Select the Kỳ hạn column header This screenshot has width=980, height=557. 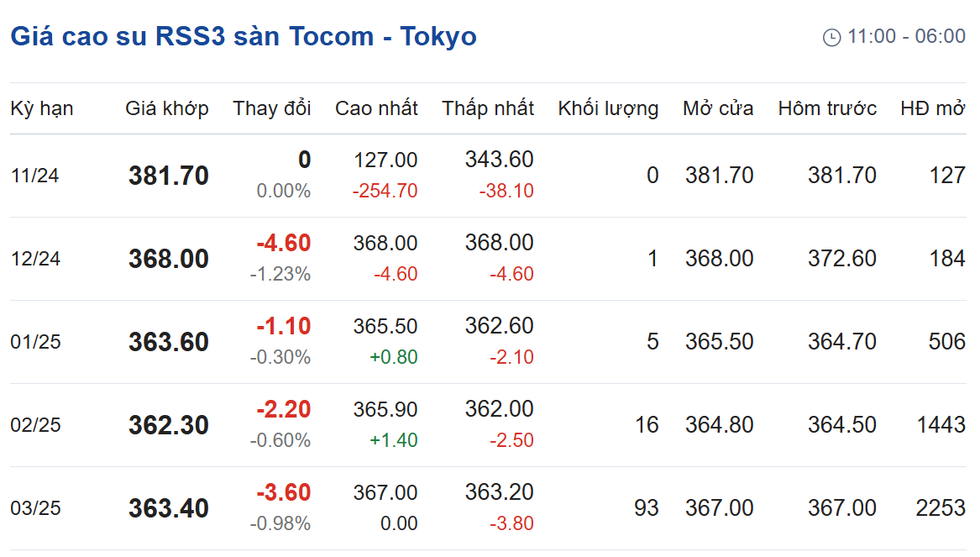tap(42, 108)
